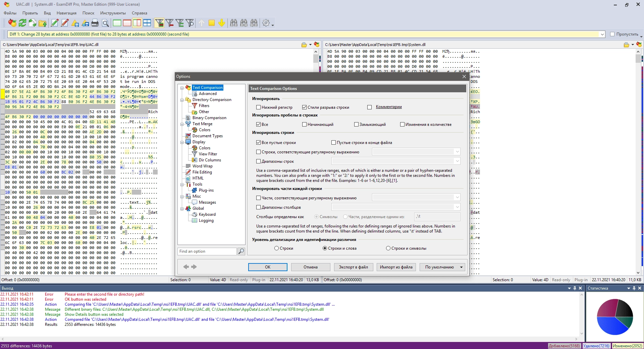
Task: Select the vertical split panes icon
Action: pyautogui.click(x=137, y=23)
